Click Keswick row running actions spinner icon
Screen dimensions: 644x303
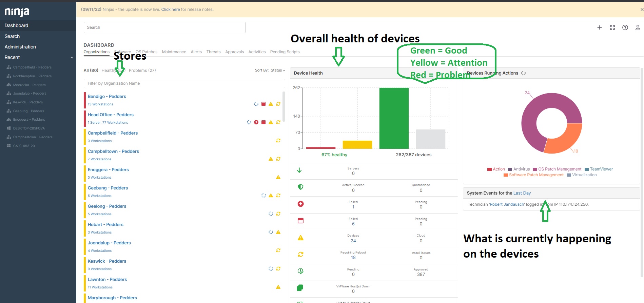click(271, 269)
